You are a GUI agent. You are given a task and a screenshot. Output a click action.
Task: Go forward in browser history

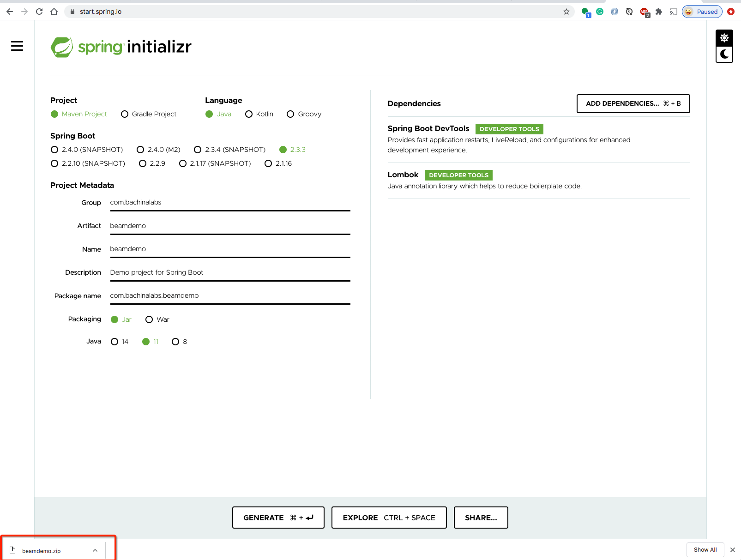24,12
